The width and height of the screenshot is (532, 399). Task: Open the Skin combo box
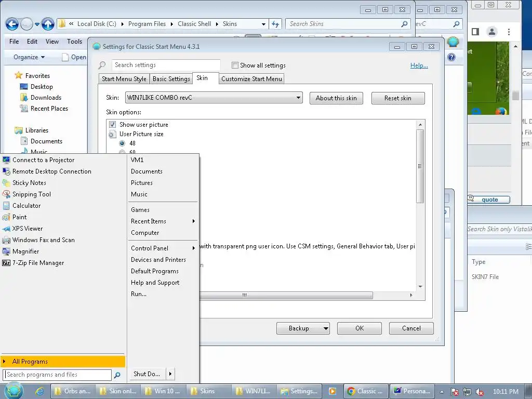(214, 98)
